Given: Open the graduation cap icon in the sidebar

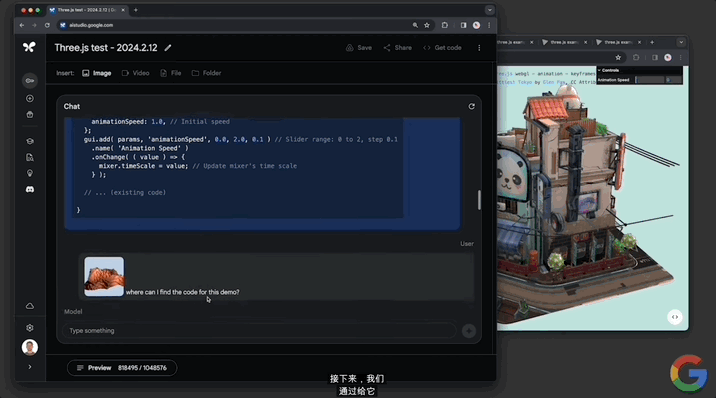Looking at the screenshot, I should pyautogui.click(x=30, y=141).
